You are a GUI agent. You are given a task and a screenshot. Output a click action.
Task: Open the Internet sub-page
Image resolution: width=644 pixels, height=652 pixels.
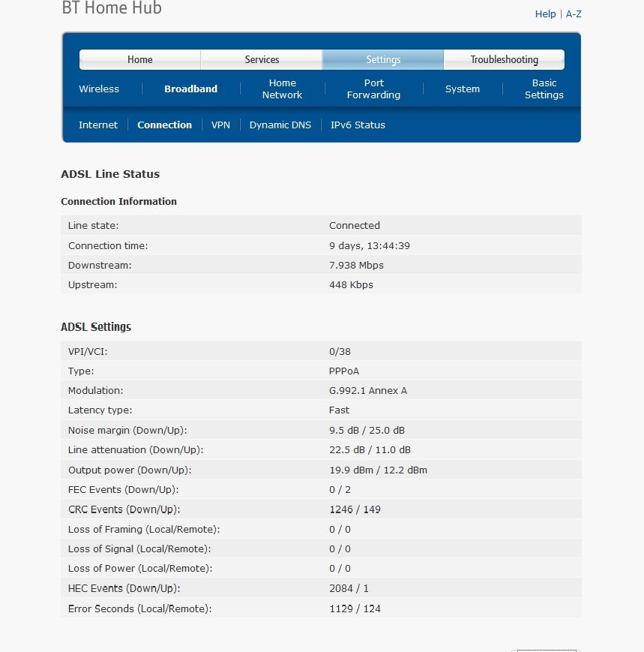coord(98,125)
